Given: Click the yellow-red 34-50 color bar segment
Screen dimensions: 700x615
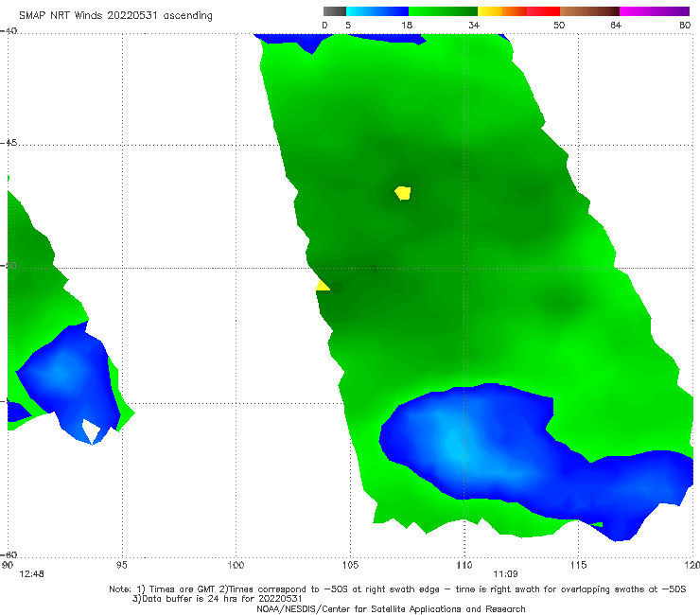Looking at the screenshot, I should (518, 11).
